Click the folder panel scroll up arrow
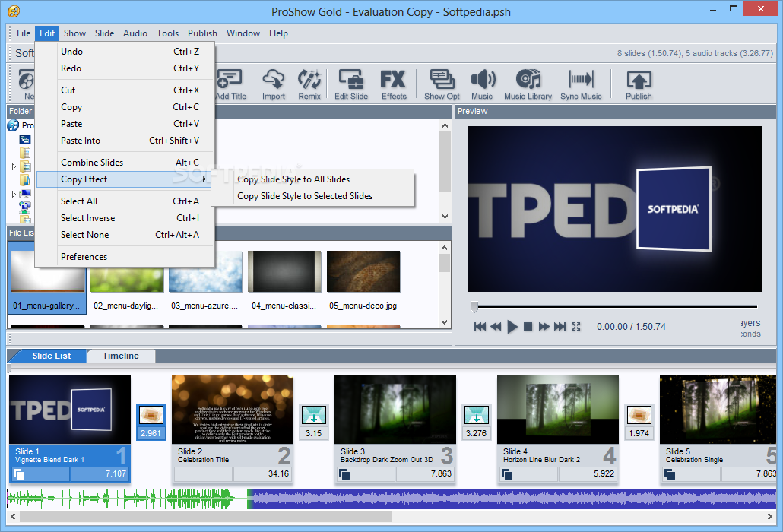This screenshot has height=532, width=783. click(445, 125)
